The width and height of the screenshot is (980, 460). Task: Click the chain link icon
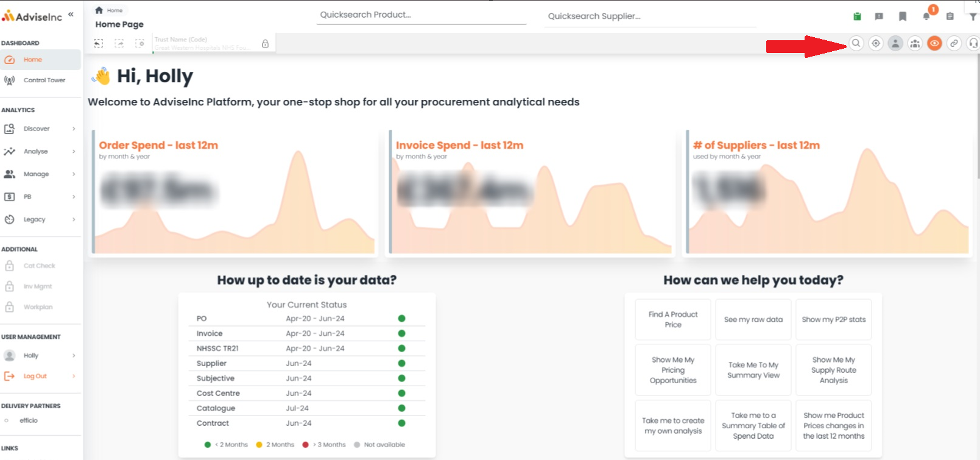click(x=954, y=43)
